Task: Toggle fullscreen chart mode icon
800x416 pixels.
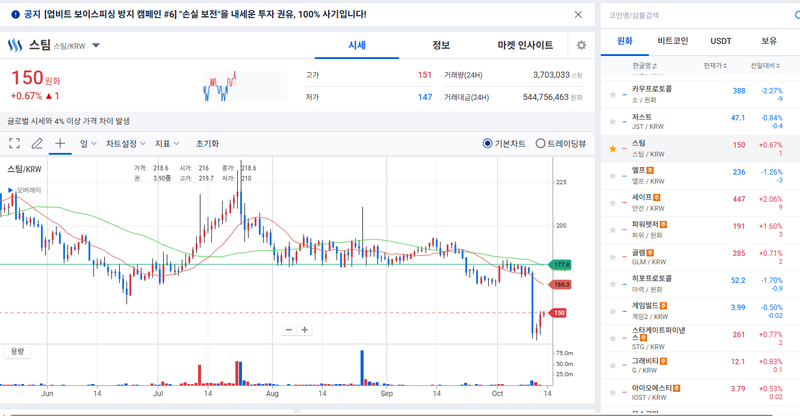Action: (14, 144)
